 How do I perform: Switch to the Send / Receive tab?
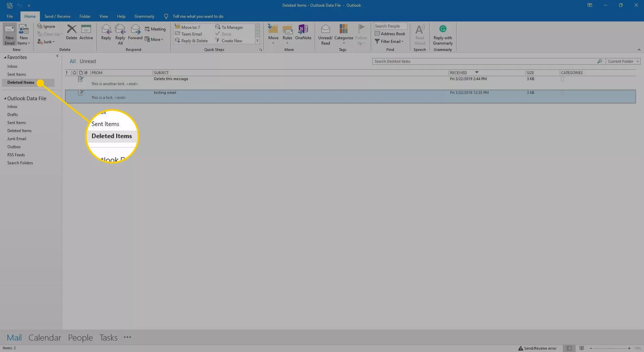click(x=57, y=16)
